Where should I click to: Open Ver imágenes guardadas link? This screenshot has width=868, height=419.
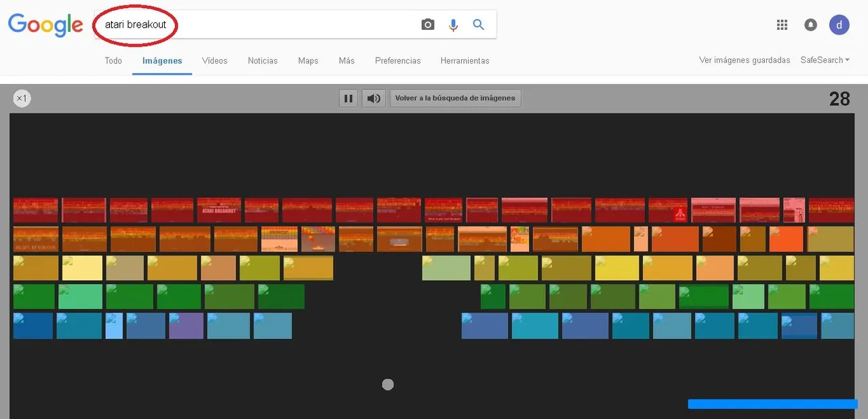pos(745,60)
